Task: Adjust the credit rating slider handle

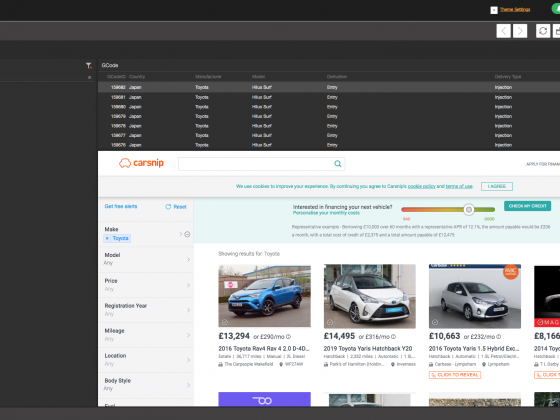Action: (469, 210)
